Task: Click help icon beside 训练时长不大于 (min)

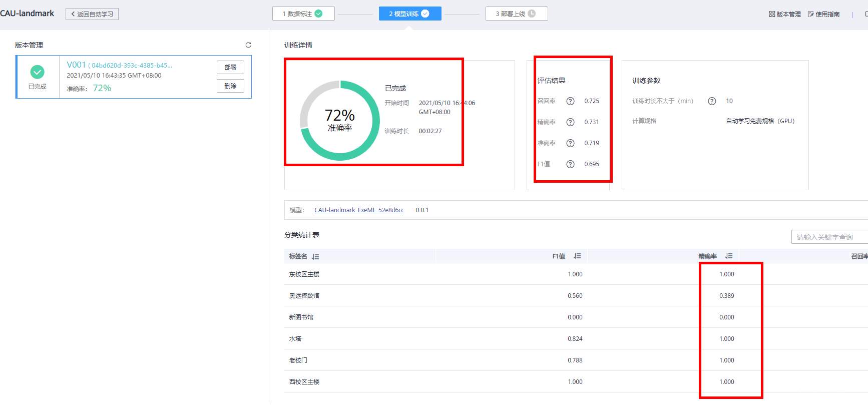Action: coord(712,101)
